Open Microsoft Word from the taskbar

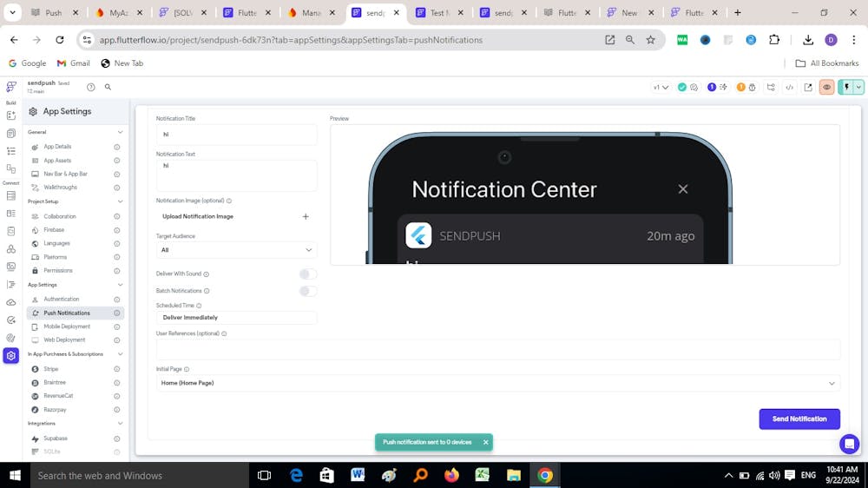[358, 475]
